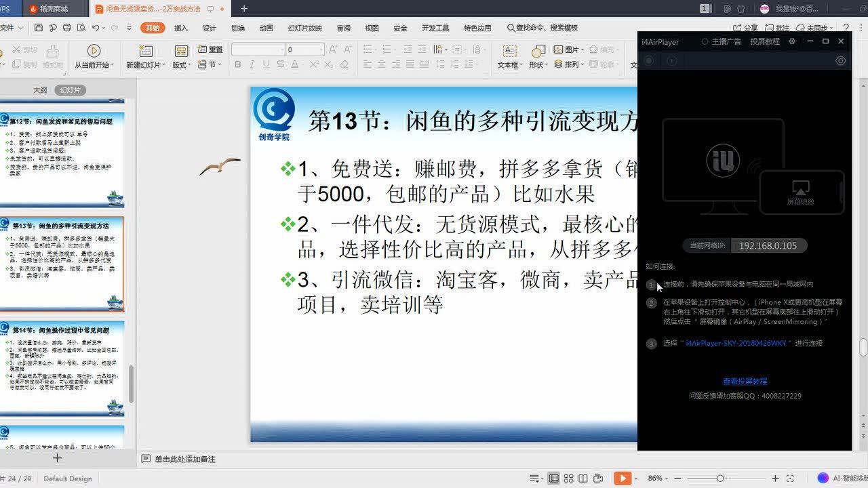Open the Picture (图片) dropdown

(x=569, y=49)
